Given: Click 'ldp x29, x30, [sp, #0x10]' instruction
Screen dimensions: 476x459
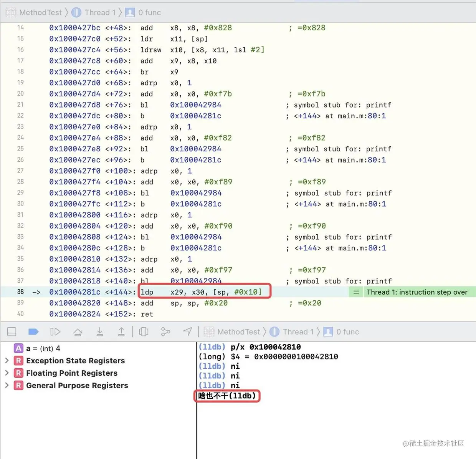Looking at the screenshot, I should 201,292.
